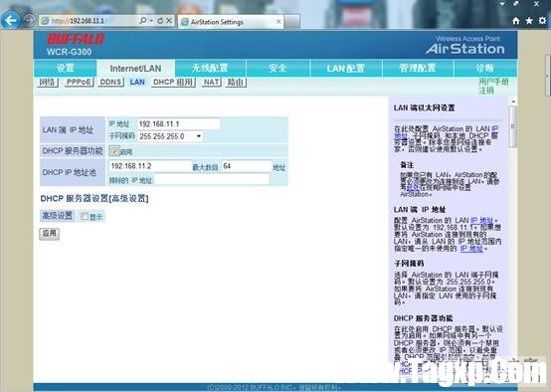Toggle the DHCP 服务器功能 启用 checkbox
This screenshot has width=551, height=392.
pyautogui.click(x=114, y=151)
